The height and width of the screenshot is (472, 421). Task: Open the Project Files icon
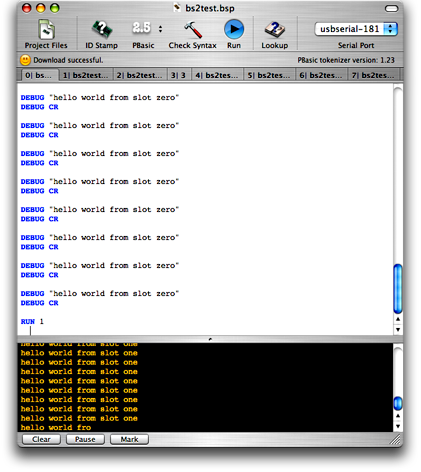click(x=46, y=29)
